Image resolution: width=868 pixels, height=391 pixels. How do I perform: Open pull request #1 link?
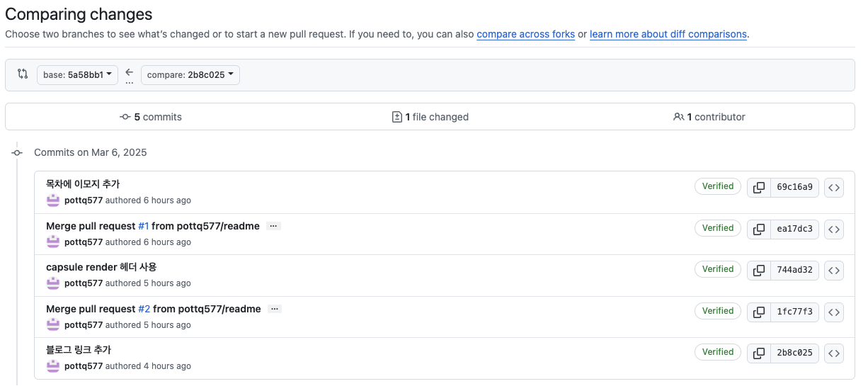tap(143, 226)
